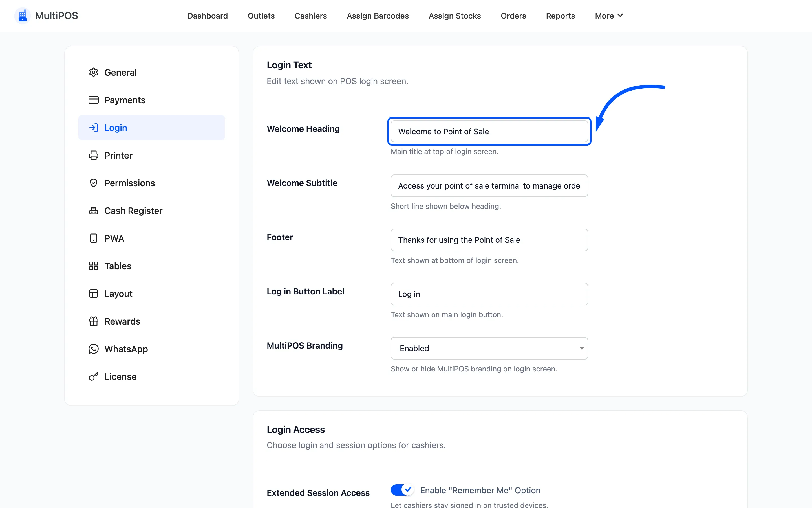This screenshot has width=812, height=508.
Task: Edit the Footer text field
Action: (x=489, y=240)
